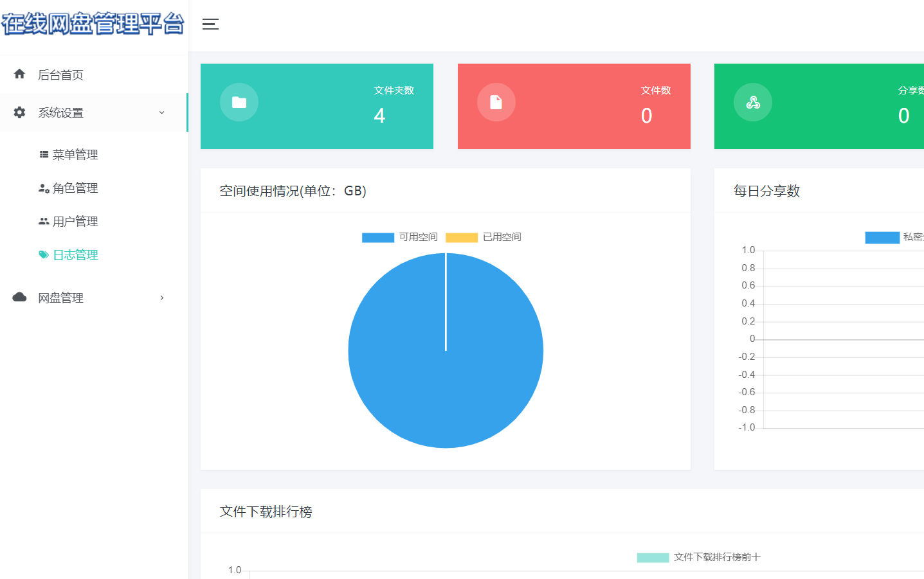Click the 在线网盘管理平台 logo
This screenshot has height=579, width=924.
click(x=93, y=24)
